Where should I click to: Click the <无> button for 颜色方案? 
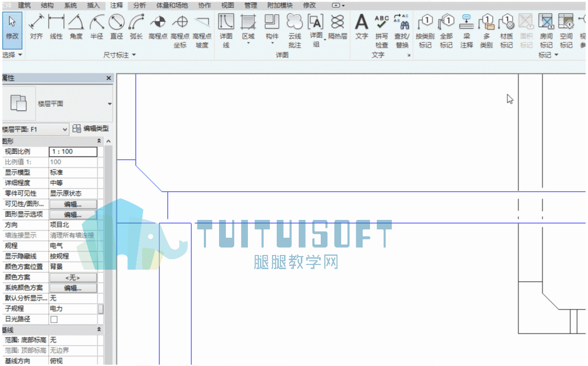[x=73, y=278]
